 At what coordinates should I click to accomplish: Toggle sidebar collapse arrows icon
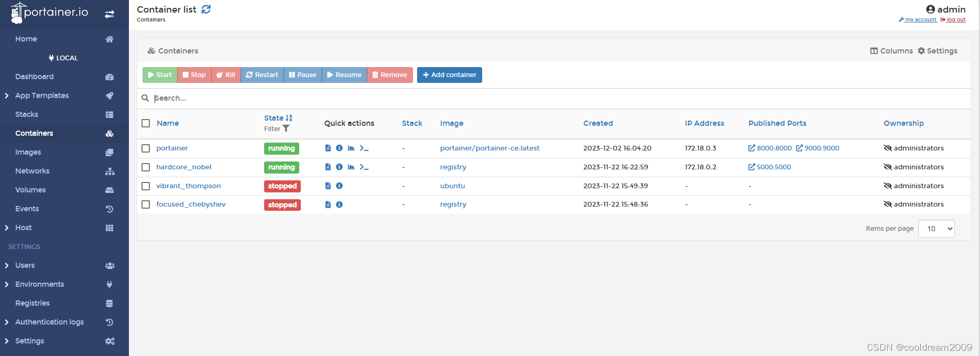[110, 14]
